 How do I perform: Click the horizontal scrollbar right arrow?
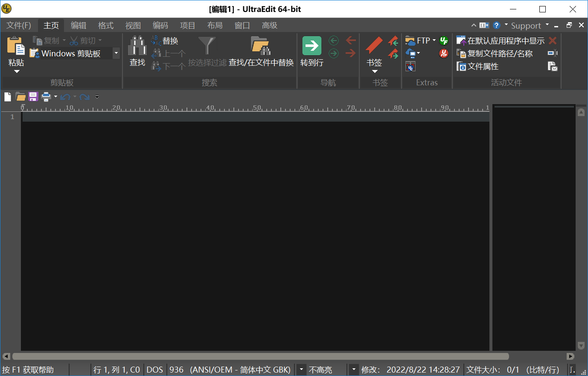point(571,356)
